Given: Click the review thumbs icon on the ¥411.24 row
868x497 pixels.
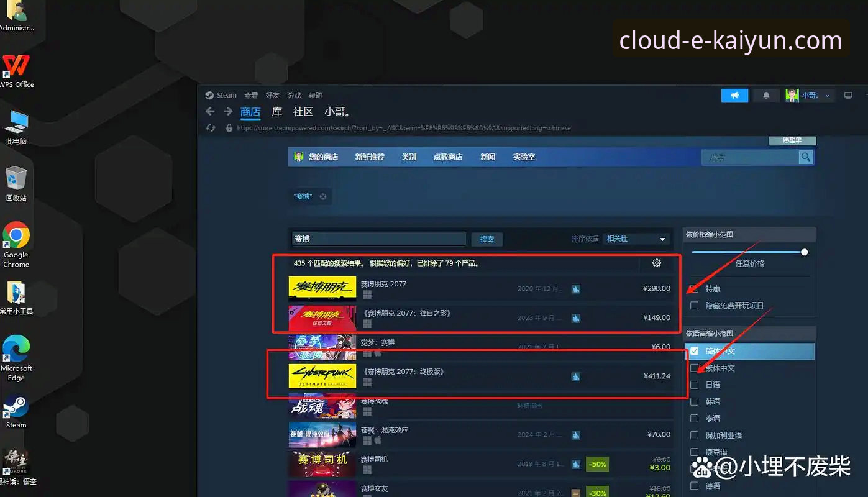Looking at the screenshot, I should coord(576,376).
